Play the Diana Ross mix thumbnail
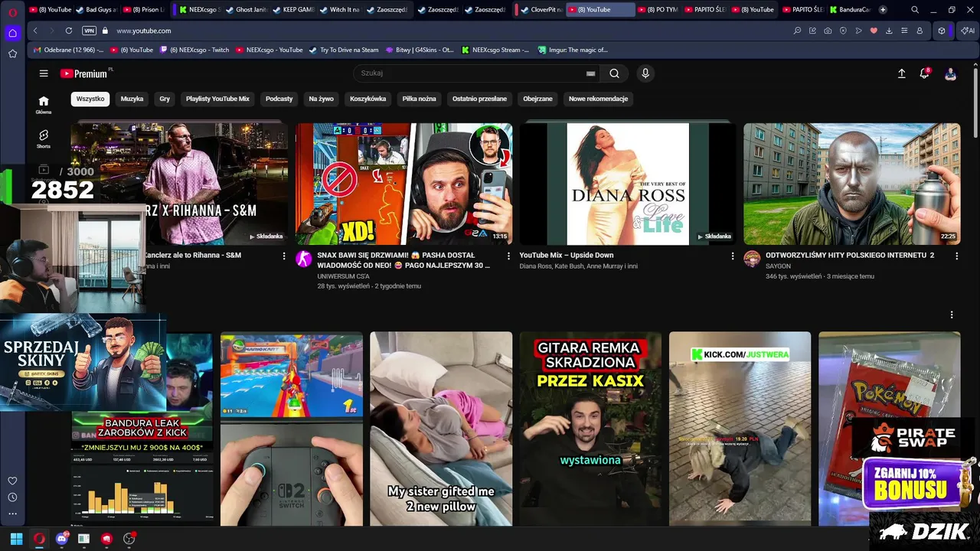This screenshot has height=551, width=980. tap(627, 184)
